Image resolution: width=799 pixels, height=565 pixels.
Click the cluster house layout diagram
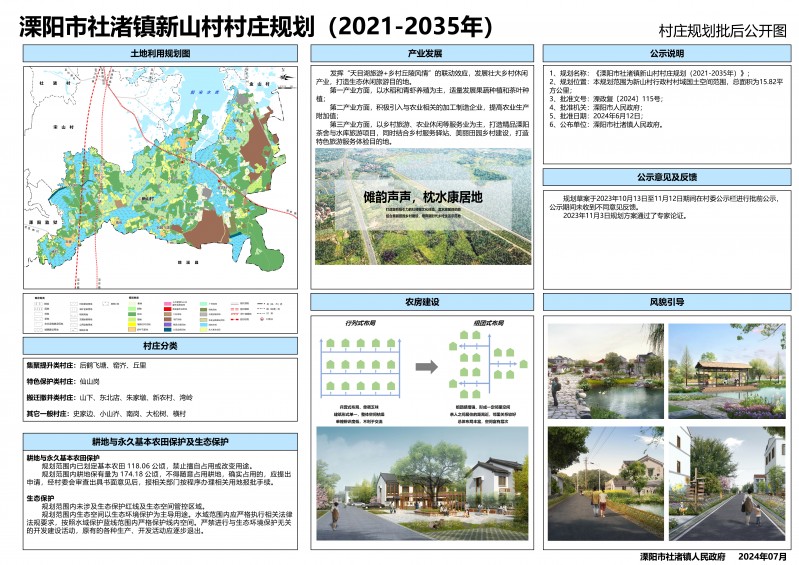click(488, 364)
